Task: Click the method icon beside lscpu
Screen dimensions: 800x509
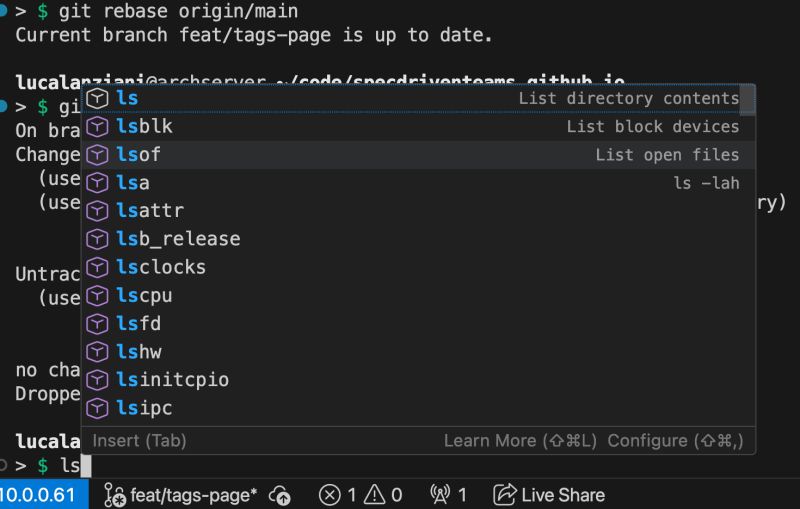Action: click(x=97, y=295)
